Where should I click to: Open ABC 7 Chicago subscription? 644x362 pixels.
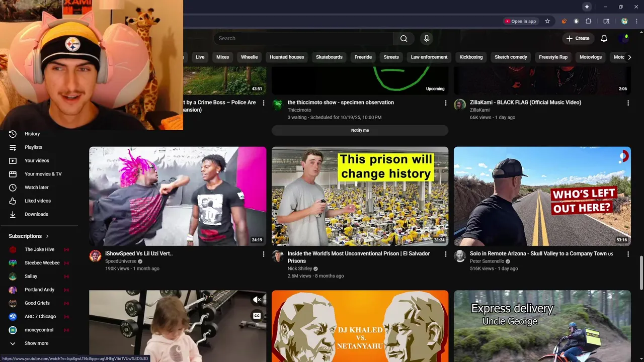click(40, 317)
